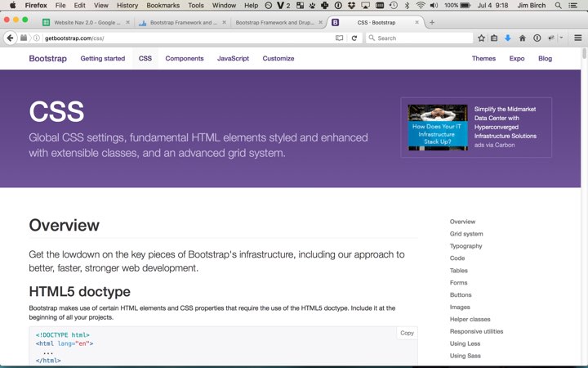Click the Firefox search input field
This screenshot has width=588, height=368.
(x=419, y=38)
